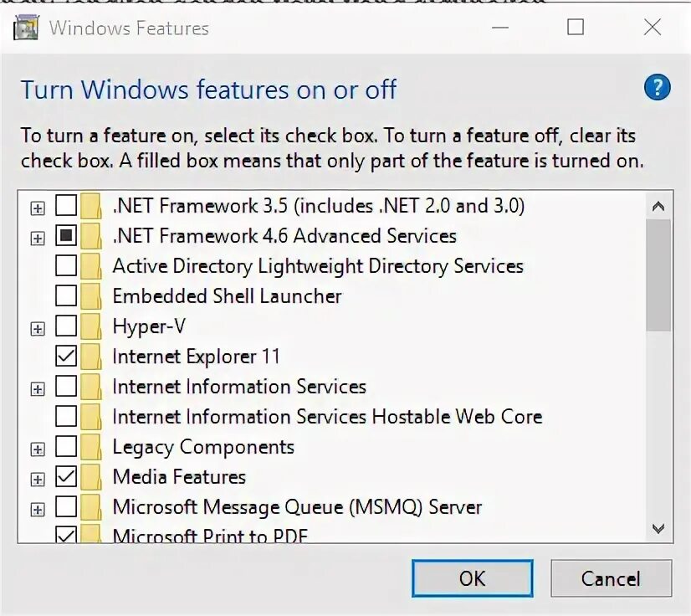Image resolution: width=691 pixels, height=616 pixels.
Task: Maximize the Windows Features window
Action: click(576, 28)
